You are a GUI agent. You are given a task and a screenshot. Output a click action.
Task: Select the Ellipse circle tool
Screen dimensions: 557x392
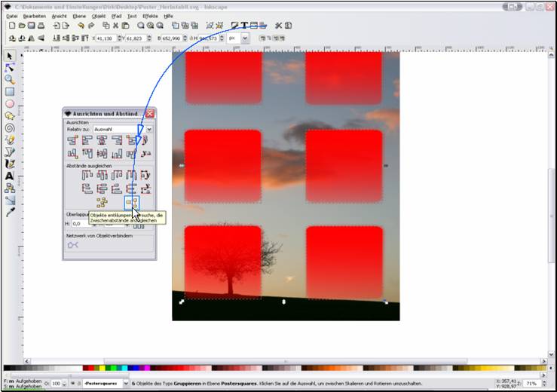pyautogui.click(x=10, y=104)
